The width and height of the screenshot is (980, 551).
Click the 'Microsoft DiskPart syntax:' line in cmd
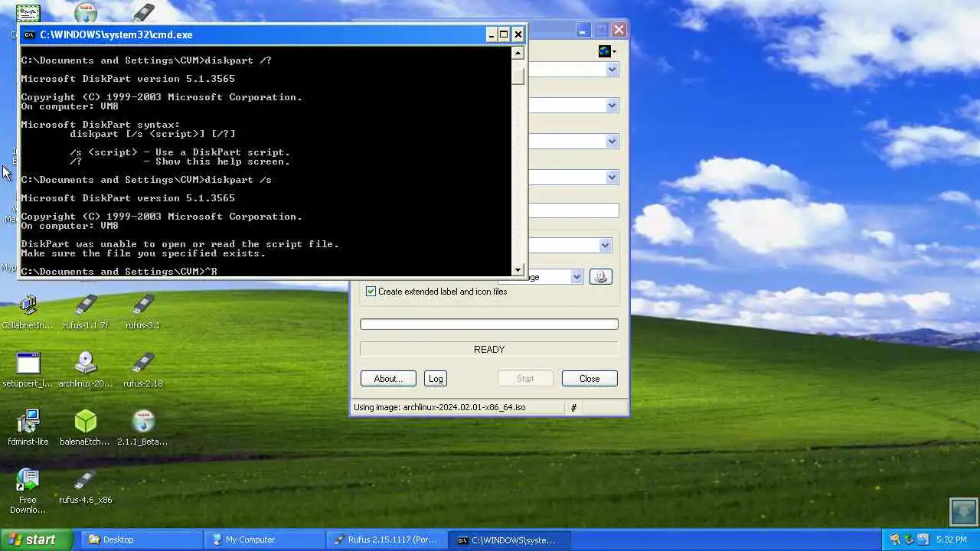100,125
